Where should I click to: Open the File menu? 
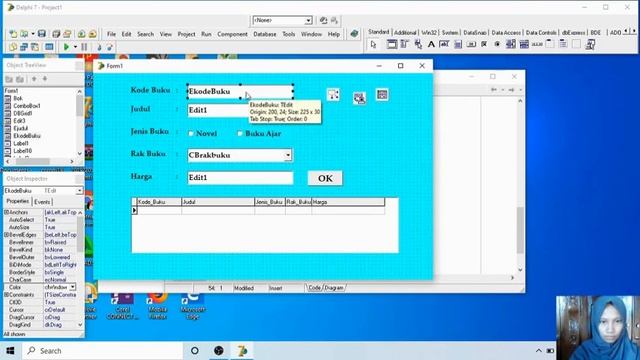pos(111,34)
